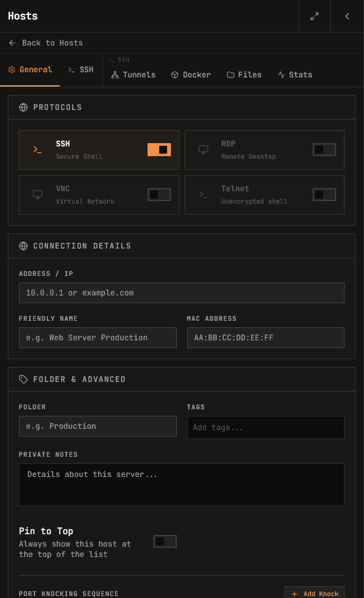Open the Stats tab
The height and width of the screenshot is (598, 364).
(295, 75)
